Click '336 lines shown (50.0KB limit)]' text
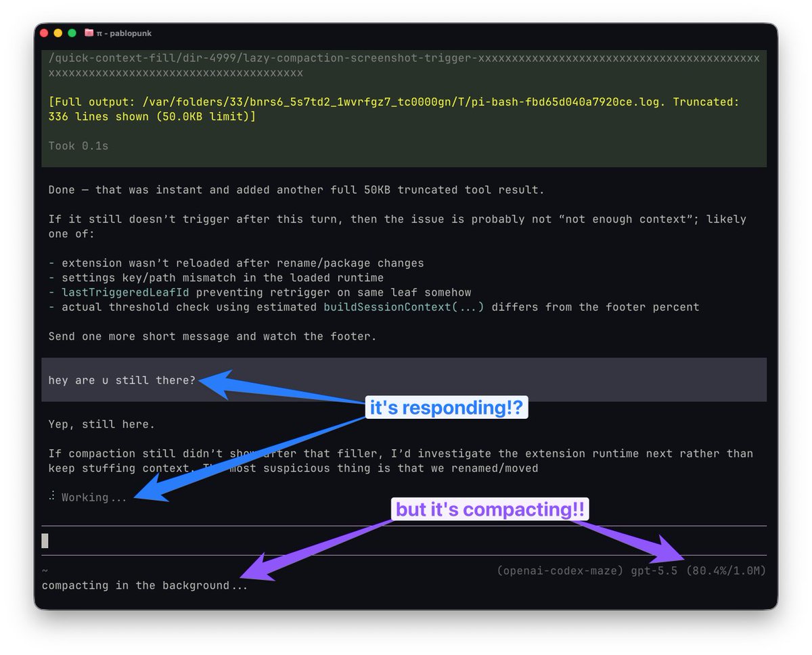 (152, 117)
